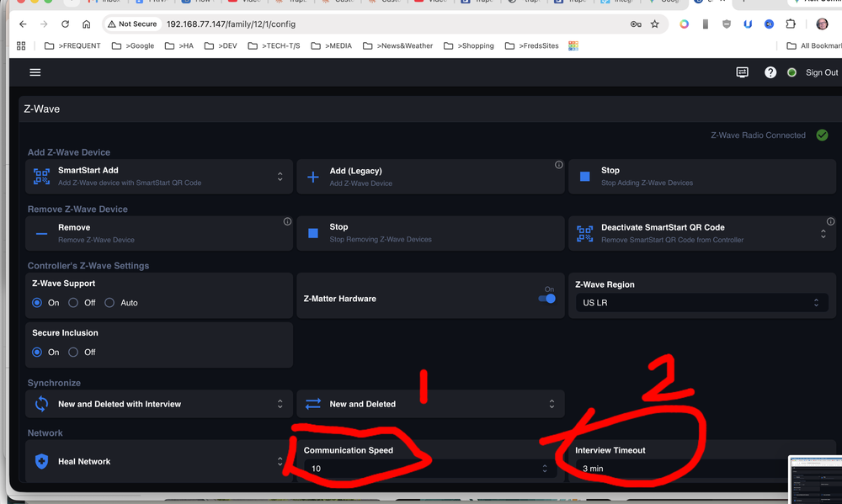This screenshot has height=504, width=842.
Task: Click New and Deleted with Interview button
Action: 159,404
